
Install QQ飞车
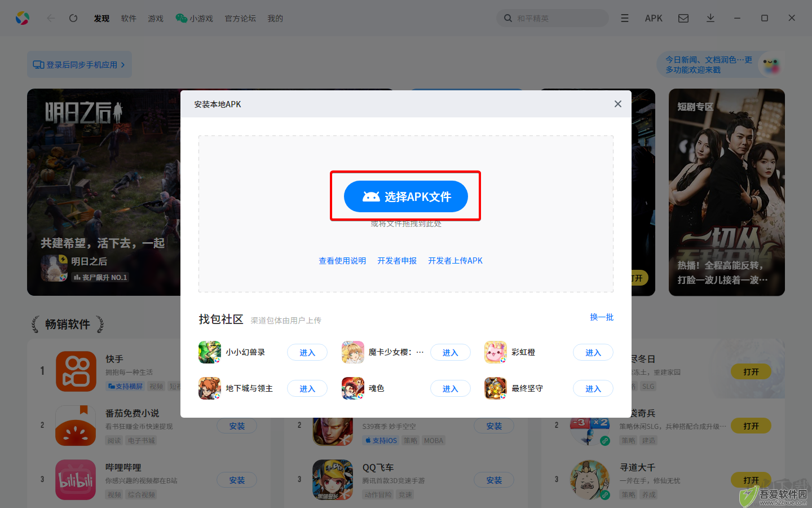tap(494, 480)
